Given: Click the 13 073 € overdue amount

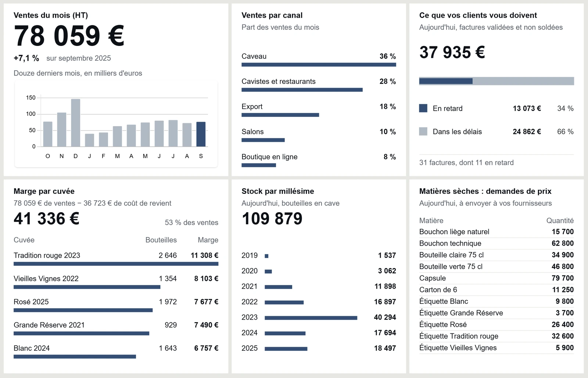Looking at the screenshot, I should (527, 108).
